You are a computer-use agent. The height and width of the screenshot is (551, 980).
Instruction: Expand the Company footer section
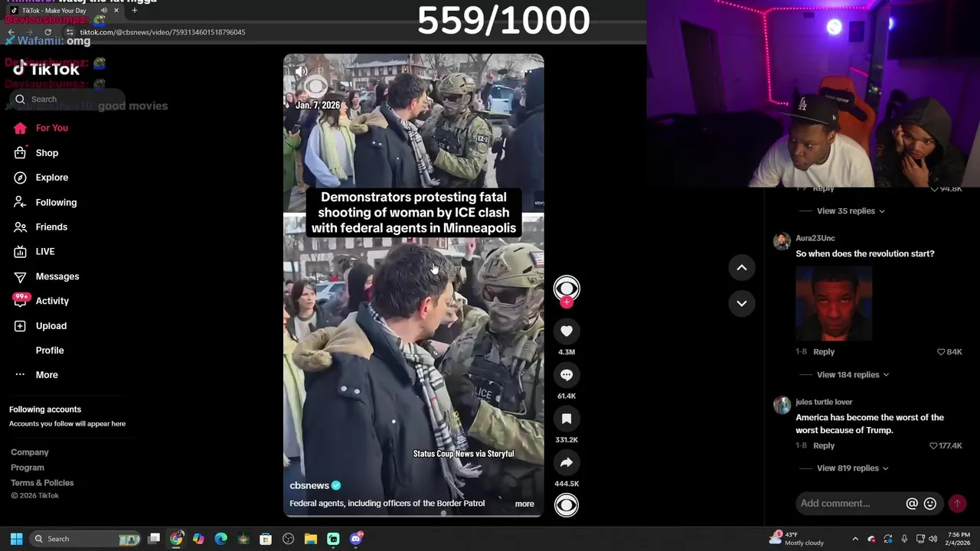point(30,452)
